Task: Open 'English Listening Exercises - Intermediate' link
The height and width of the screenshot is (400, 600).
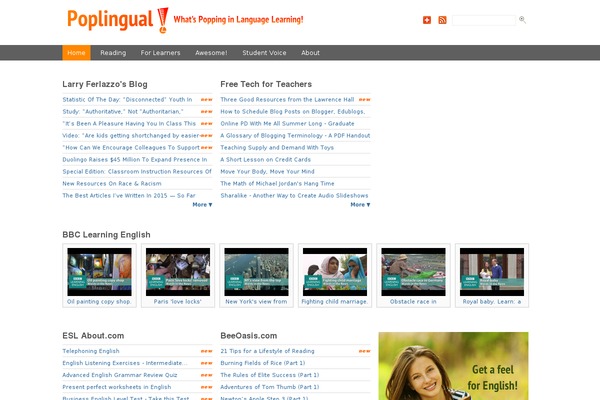Action: 125,363
